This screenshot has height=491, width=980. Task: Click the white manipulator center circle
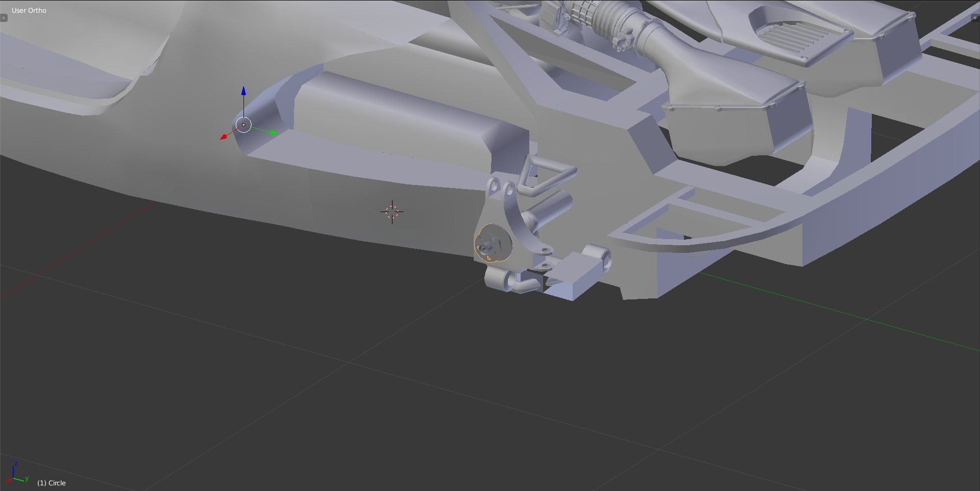(x=244, y=125)
